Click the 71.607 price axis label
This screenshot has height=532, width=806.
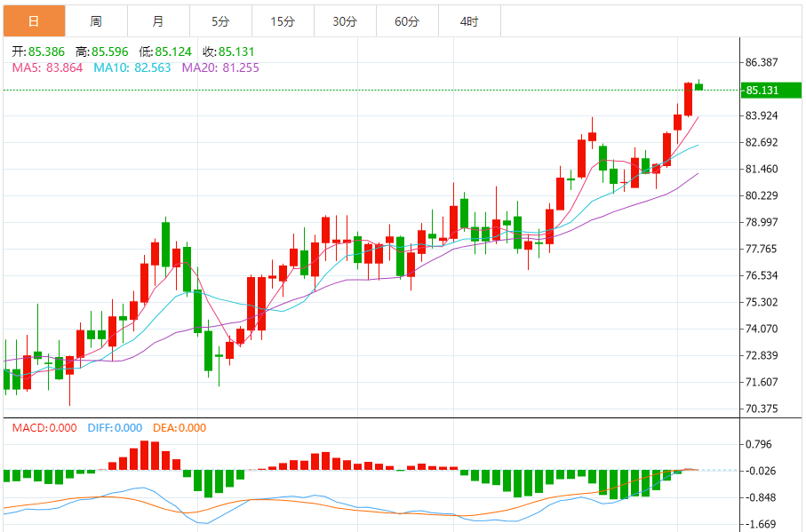[x=762, y=382]
